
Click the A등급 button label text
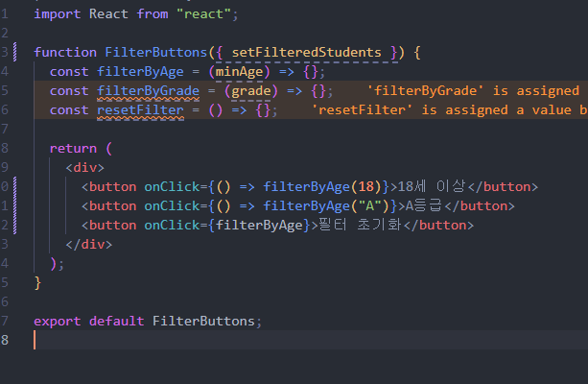424,205
